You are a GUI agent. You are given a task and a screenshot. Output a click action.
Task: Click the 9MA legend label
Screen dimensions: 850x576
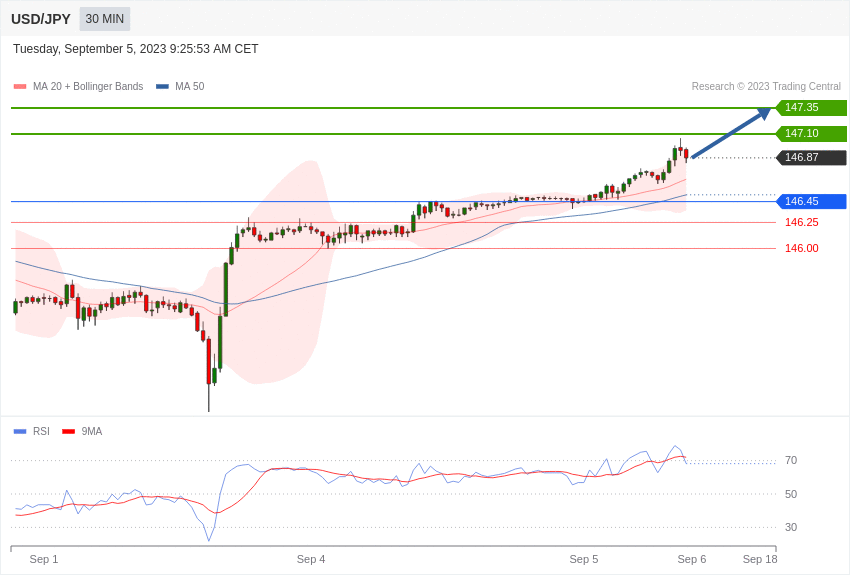(92, 431)
